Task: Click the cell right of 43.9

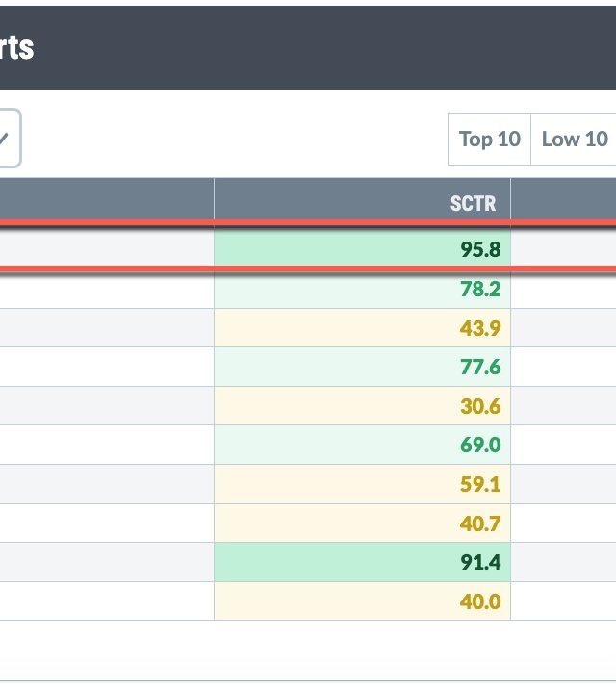Action: coord(564,328)
